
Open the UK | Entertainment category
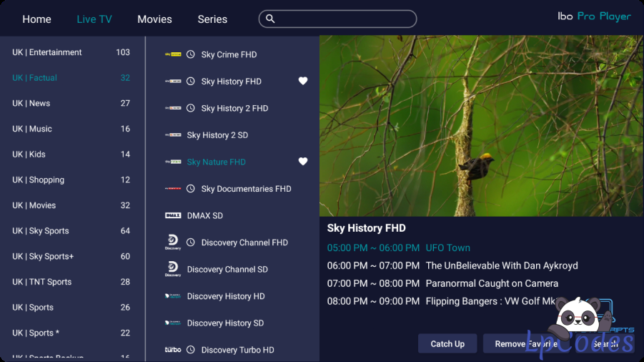tap(47, 52)
